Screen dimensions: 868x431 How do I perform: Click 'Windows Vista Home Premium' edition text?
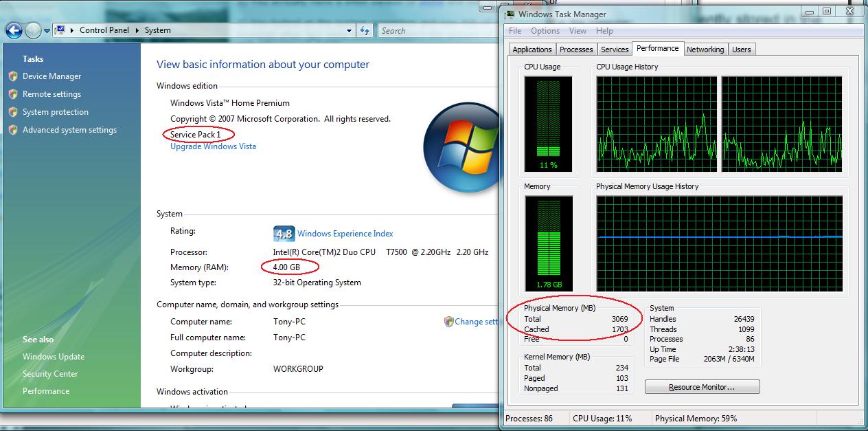(x=230, y=103)
